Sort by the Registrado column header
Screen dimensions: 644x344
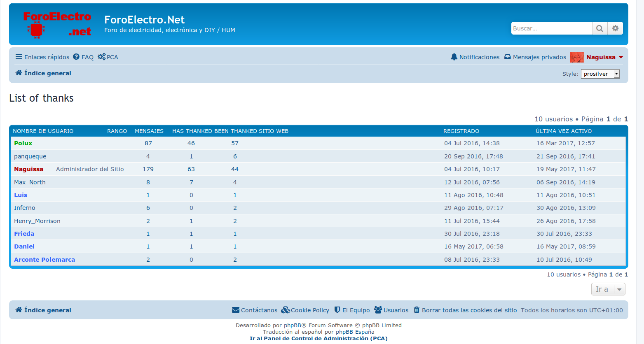(x=461, y=131)
